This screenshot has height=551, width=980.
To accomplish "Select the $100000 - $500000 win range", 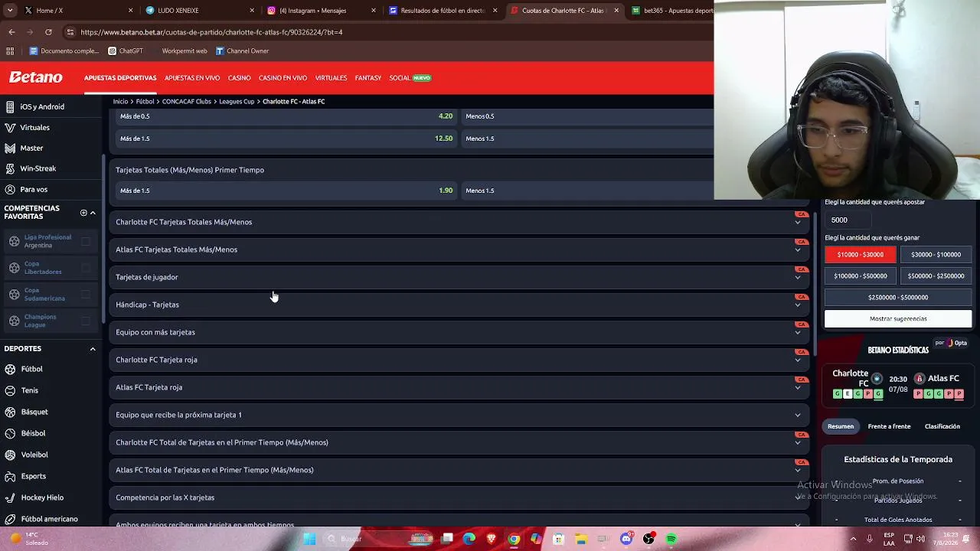I will tap(861, 276).
